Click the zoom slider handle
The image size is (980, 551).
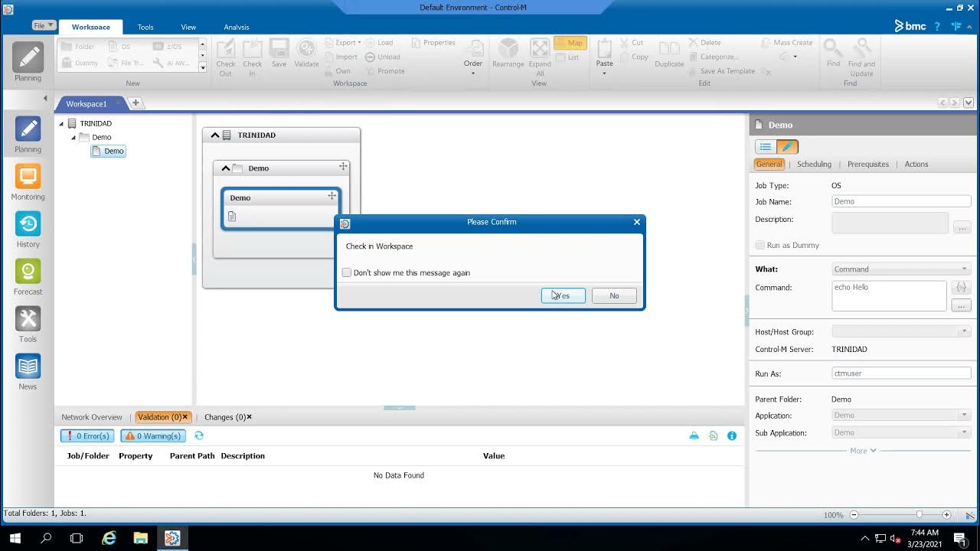point(920,515)
